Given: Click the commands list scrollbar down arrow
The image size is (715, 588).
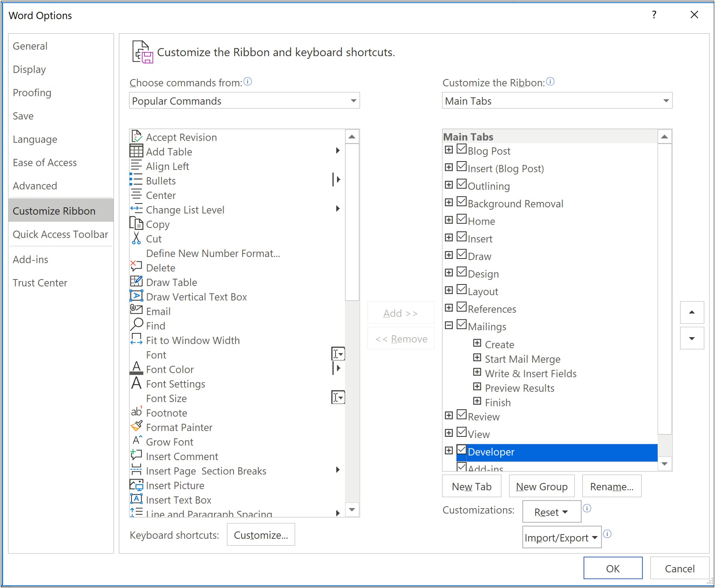Looking at the screenshot, I should coord(352,510).
